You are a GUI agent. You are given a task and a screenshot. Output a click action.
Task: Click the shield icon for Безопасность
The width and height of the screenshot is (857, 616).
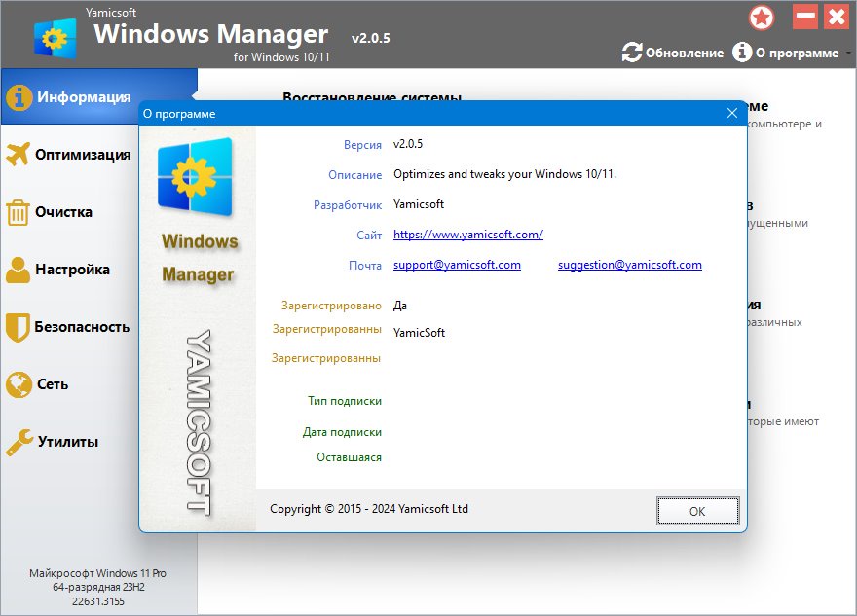click(x=18, y=328)
